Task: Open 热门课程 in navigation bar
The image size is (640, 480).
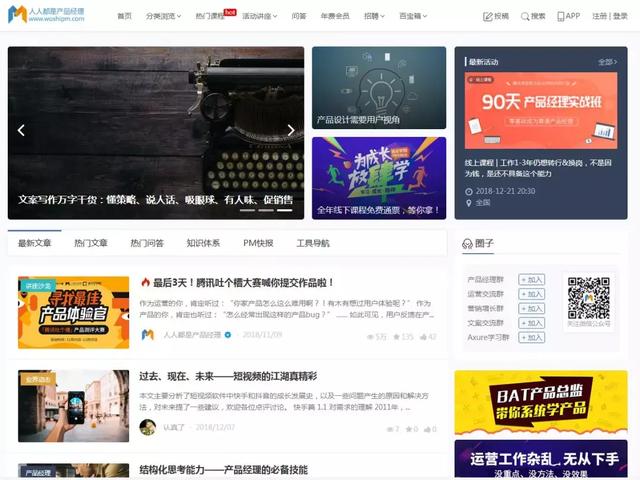Action: (x=210, y=16)
